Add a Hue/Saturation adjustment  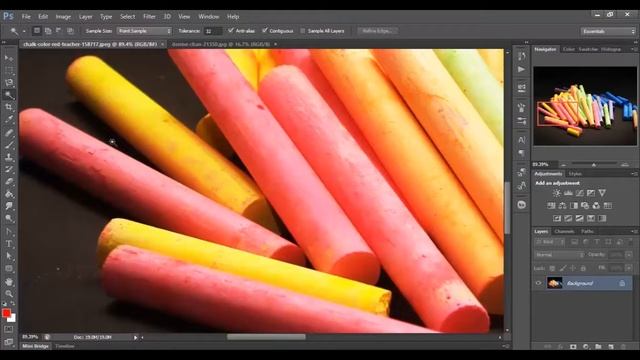(x=551, y=205)
